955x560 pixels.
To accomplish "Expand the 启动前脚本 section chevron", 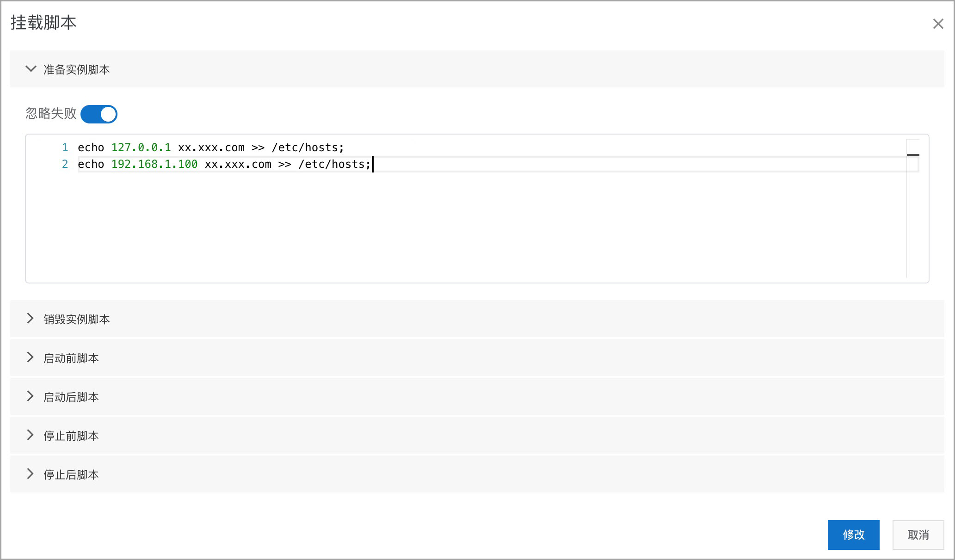I will click(x=30, y=357).
